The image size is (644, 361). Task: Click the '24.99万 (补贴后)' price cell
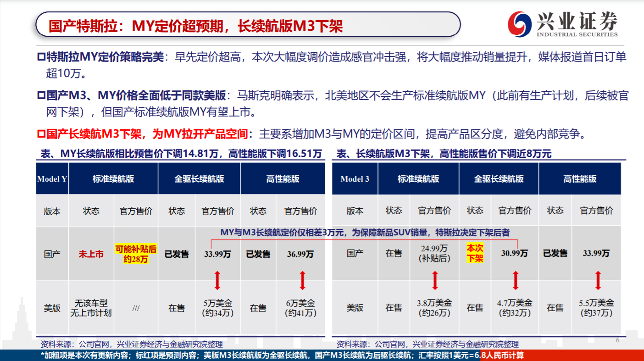coord(435,253)
